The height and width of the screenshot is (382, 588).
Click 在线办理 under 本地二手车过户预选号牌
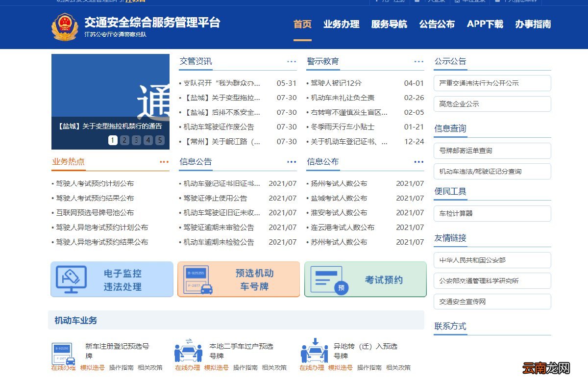coord(188,368)
